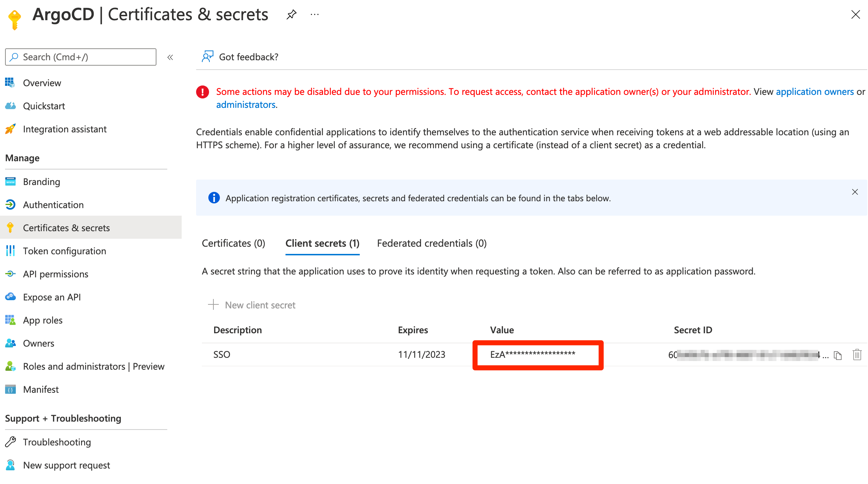Select the Client secrets (1) tab
The image size is (868, 484).
tap(322, 243)
